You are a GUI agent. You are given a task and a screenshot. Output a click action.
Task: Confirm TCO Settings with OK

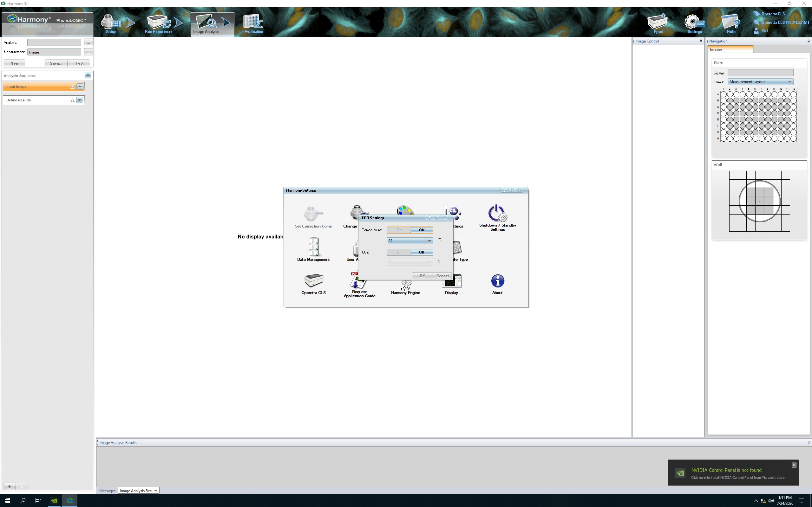tap(422, 276)
